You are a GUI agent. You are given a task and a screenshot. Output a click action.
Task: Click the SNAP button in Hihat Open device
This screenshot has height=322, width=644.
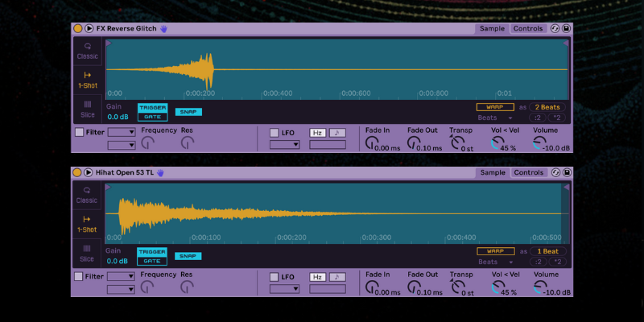click(188, 256)
